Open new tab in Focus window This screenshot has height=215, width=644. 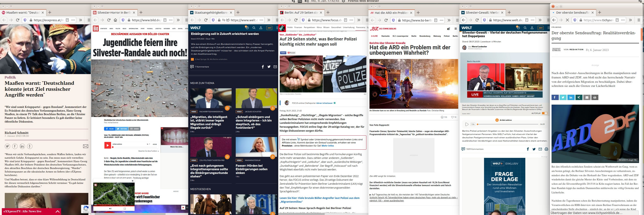pos(328,13)
